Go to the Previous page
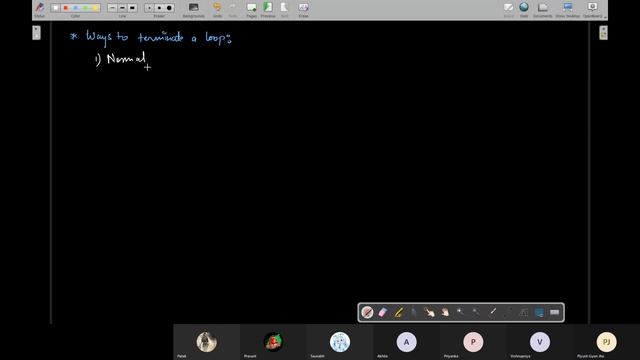Screen dimensions: 640x360 (268, 9)
